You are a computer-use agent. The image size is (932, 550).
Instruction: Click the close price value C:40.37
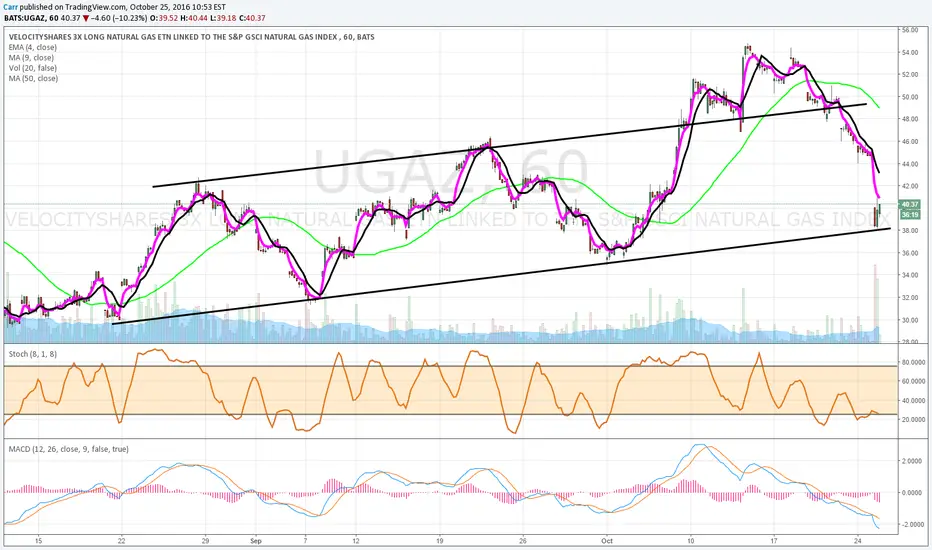[x=253, y=18]
